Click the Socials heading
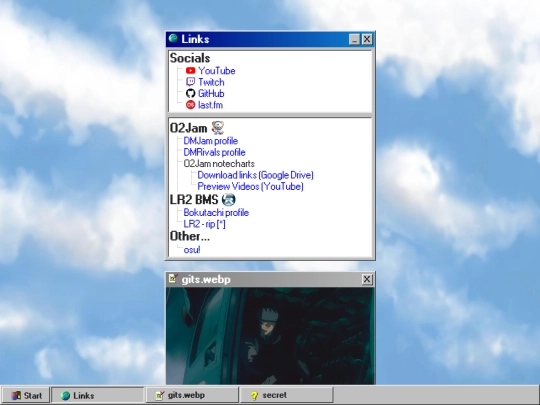Screen dimensions: 540x405 pos(190,58)
